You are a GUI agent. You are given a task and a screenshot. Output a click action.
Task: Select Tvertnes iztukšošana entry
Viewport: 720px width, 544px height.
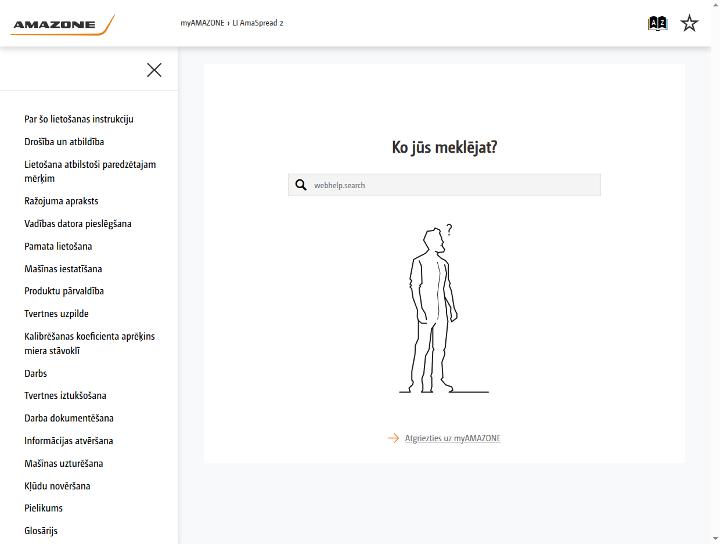click(x=65, y=395)
